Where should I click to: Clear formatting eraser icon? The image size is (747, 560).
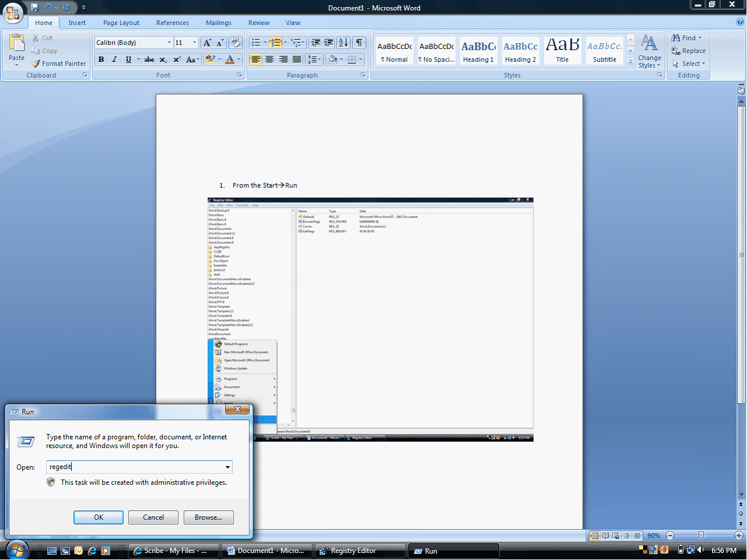coord(235,43)
